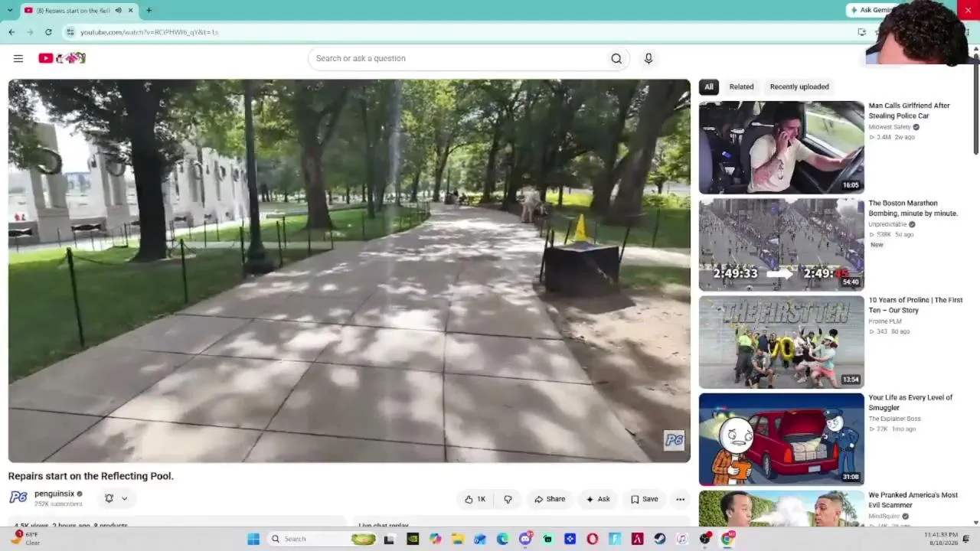The image size is (980, 551).
Task: Save the video to a playlist
Action: [644, 499]
